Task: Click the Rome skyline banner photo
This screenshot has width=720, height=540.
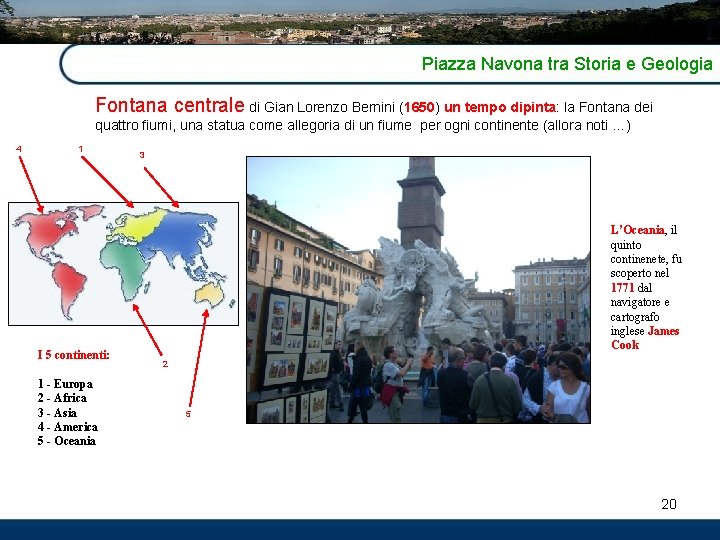Action: [360, 22]
